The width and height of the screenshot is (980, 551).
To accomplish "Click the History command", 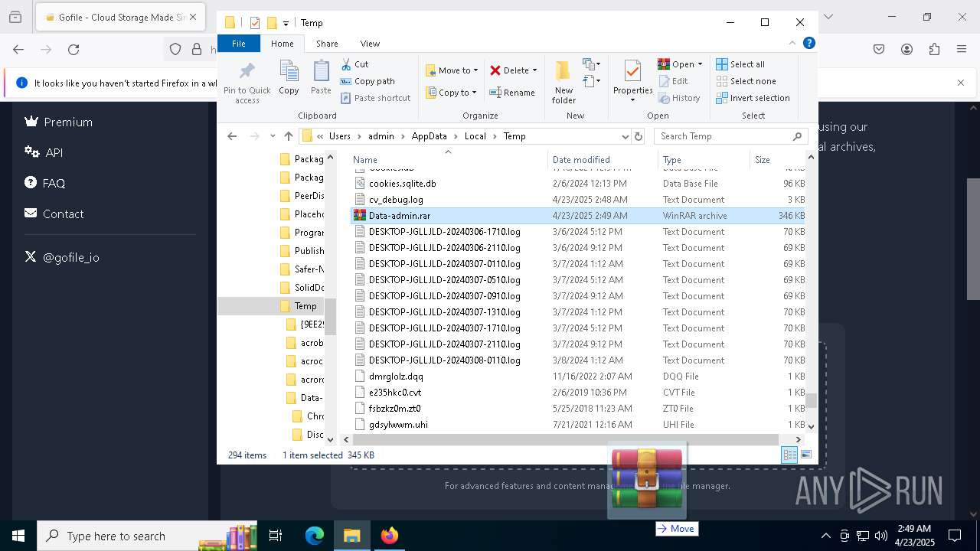I will click(679, 98).
